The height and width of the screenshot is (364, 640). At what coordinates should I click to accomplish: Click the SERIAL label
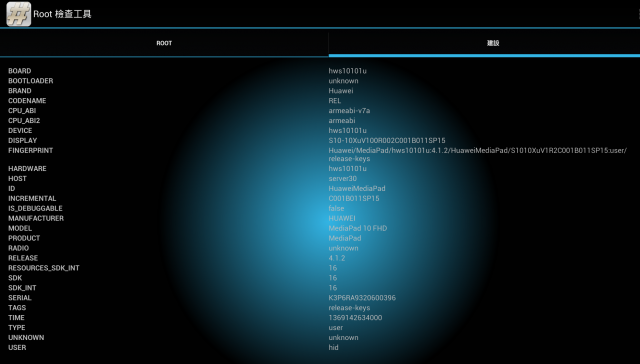point(20,298)
